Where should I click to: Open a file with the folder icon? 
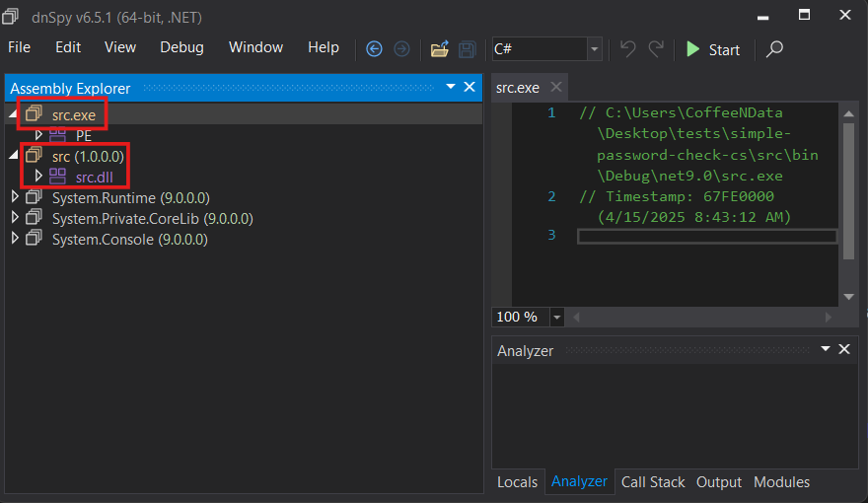click(440, 49)
